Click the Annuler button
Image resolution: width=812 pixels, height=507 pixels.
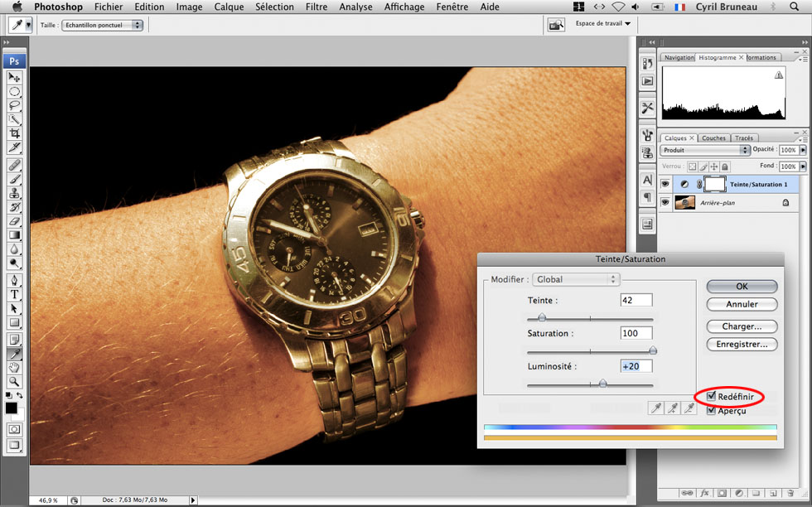pyautogui.click(x=742, y=304)
